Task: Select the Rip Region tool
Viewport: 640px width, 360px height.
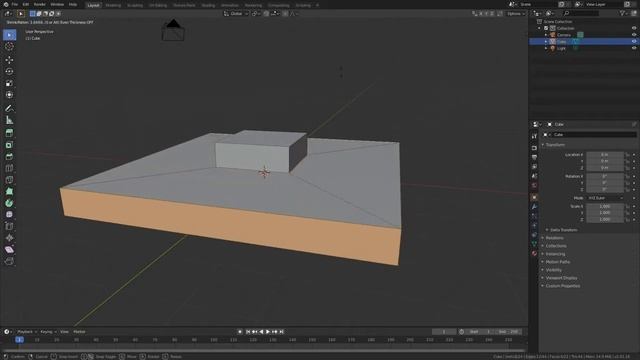Action: click(9, 261)
